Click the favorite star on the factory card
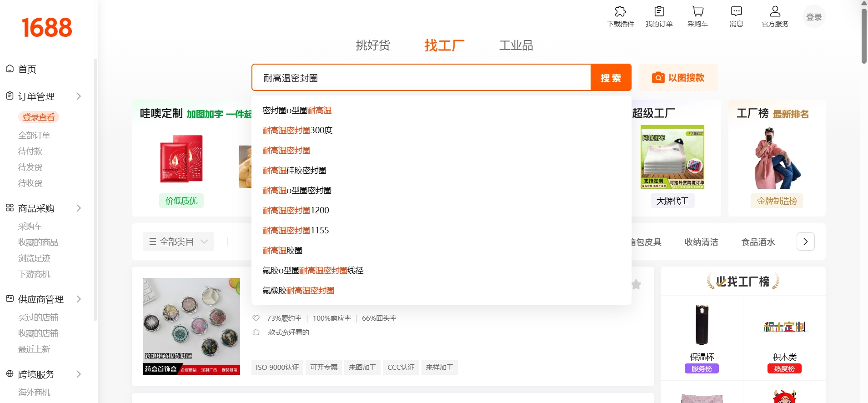 tap(636, 285)
